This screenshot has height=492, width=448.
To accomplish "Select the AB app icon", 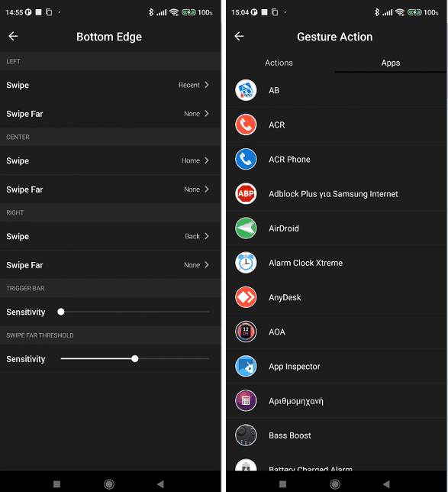I will coord(246,90).
